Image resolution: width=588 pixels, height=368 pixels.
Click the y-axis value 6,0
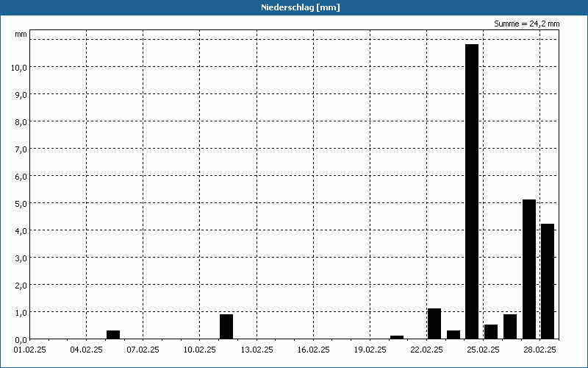(x=21, y=177)
